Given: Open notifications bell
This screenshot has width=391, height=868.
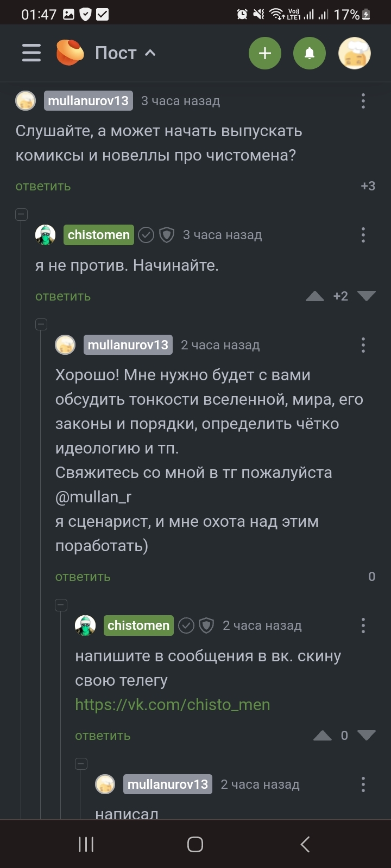Looking at the screenshot, I should (x=310, y=53).
